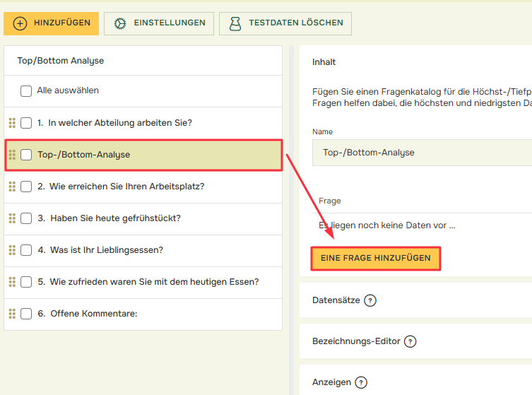This screenshot has width=532, height=395.
Task: Check the Alle auswählen checkbox
Action: click(x=26, y=90)
